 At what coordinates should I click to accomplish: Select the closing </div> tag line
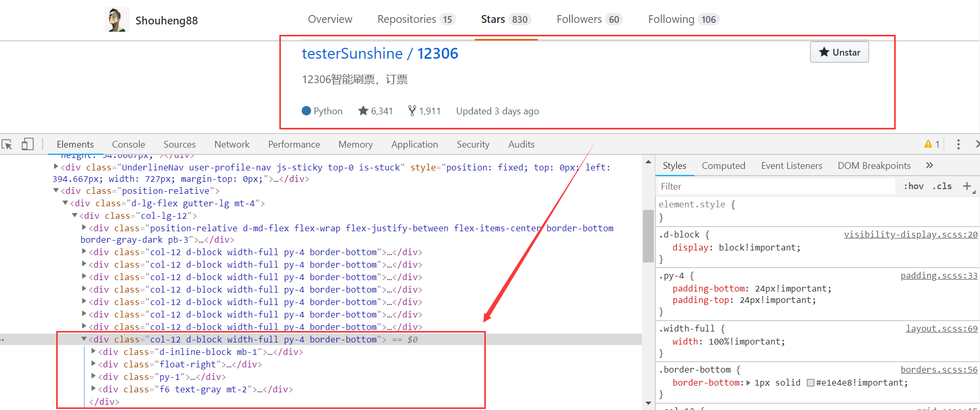tap(104, 402)
